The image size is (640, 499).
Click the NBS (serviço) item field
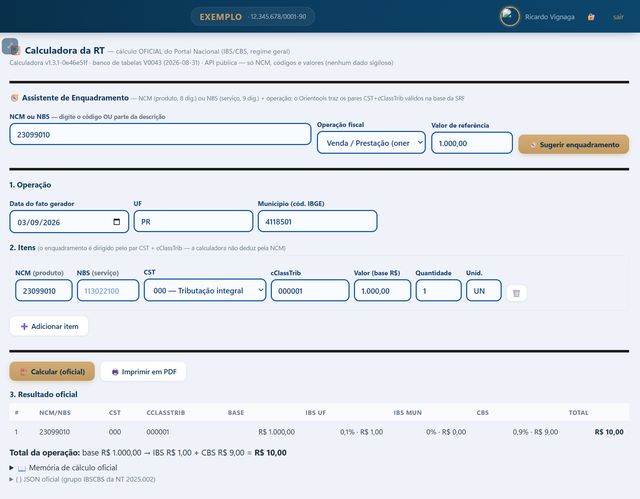click(x=108, y=291)
